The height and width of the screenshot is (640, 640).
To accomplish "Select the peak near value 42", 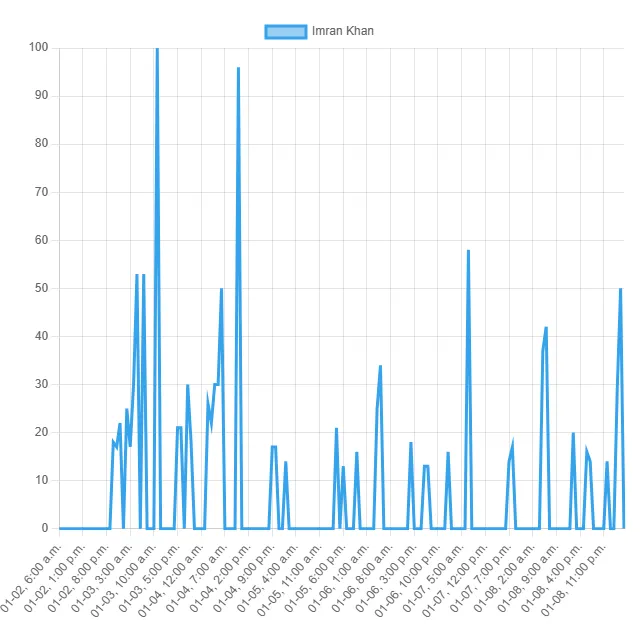I will (x=546, y=328).
